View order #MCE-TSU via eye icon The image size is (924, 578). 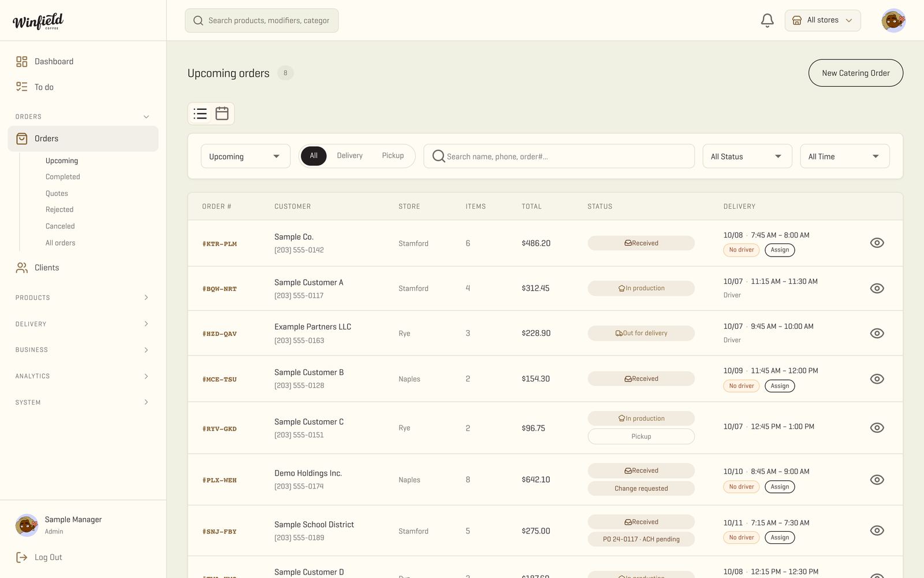pyautogui.click(x=877, y=379)
